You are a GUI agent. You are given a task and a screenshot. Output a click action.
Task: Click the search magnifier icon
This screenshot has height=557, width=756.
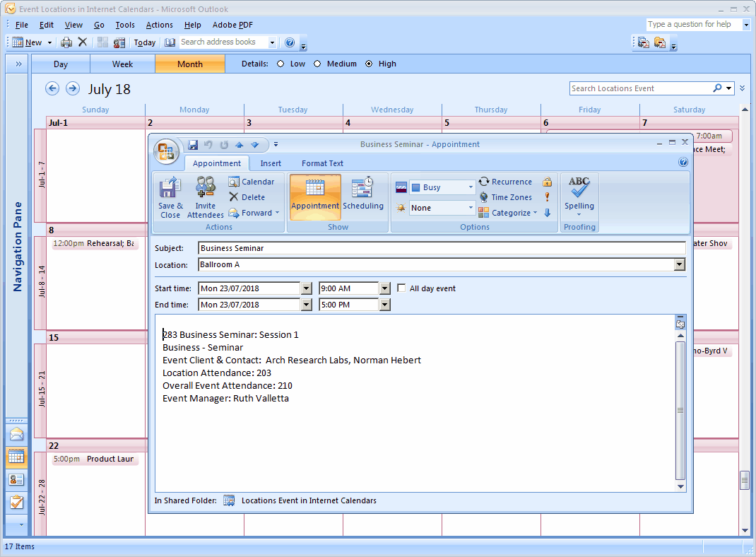click(717, 88)
